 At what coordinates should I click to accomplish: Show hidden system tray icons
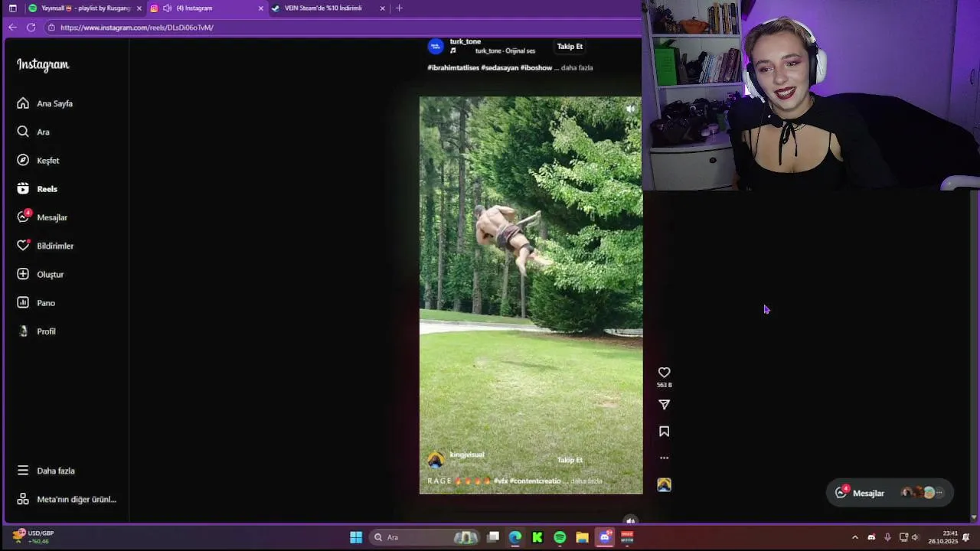[855, 537]
